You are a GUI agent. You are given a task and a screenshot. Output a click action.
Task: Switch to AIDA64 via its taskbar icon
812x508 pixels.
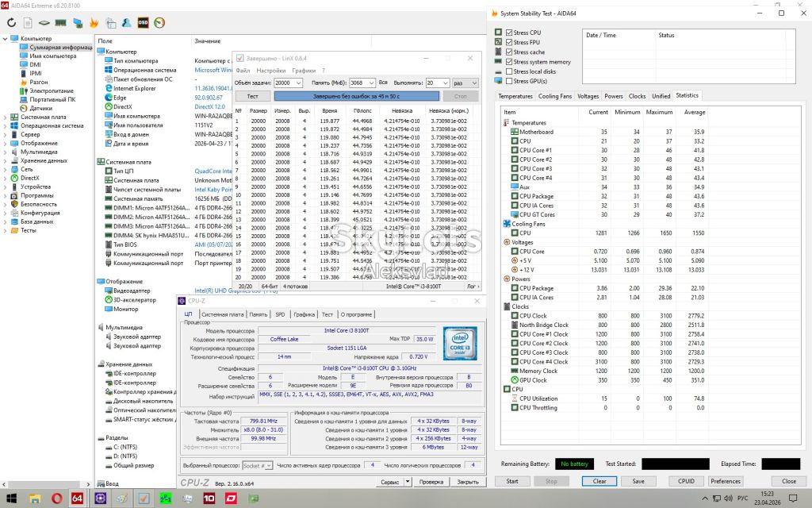(x=77, y=498)
